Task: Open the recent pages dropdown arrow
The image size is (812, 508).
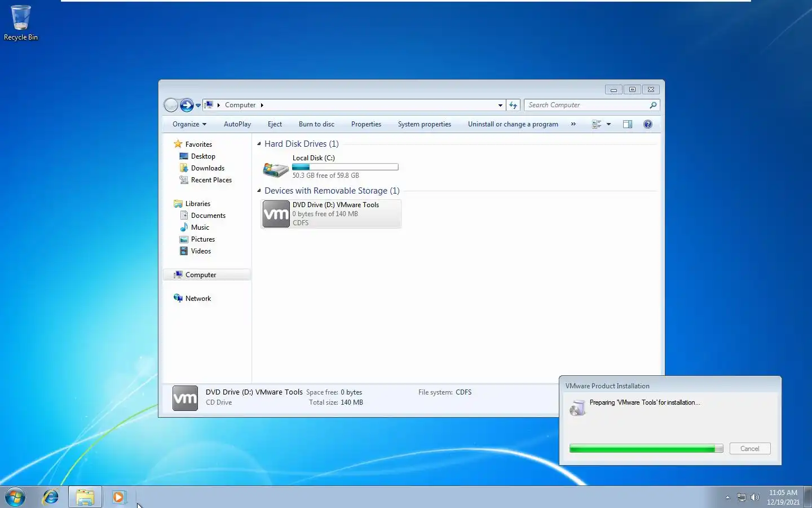Action: point(198,106)
